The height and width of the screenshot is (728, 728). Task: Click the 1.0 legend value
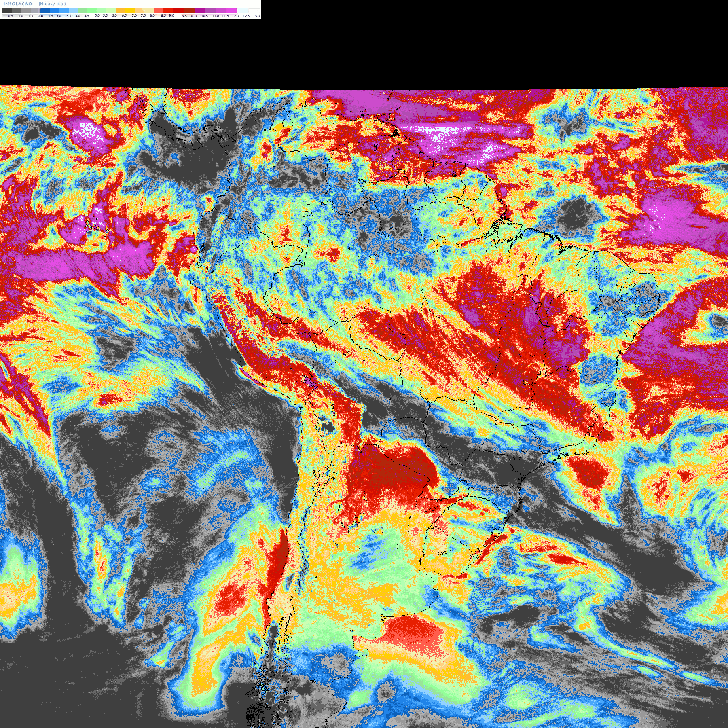tap(21, 16)
